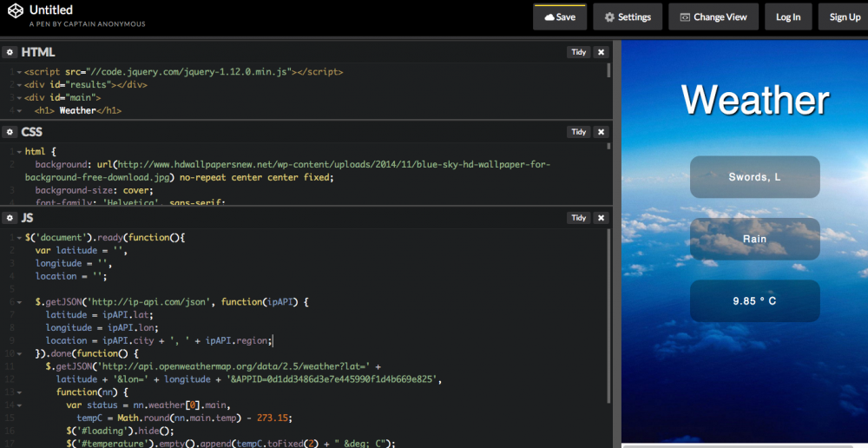This screenshot has width=868, height=448.
Task: Click Log In in the header
Action: point(788,17)
